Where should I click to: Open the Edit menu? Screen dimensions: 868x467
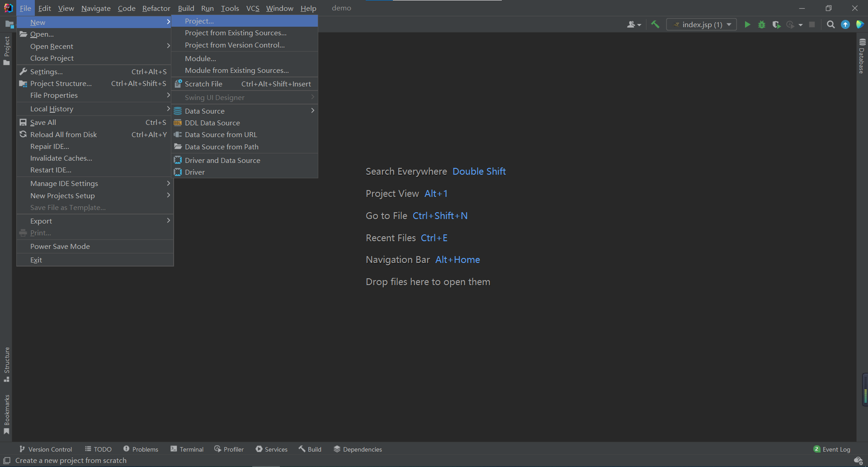coord(44,8)
